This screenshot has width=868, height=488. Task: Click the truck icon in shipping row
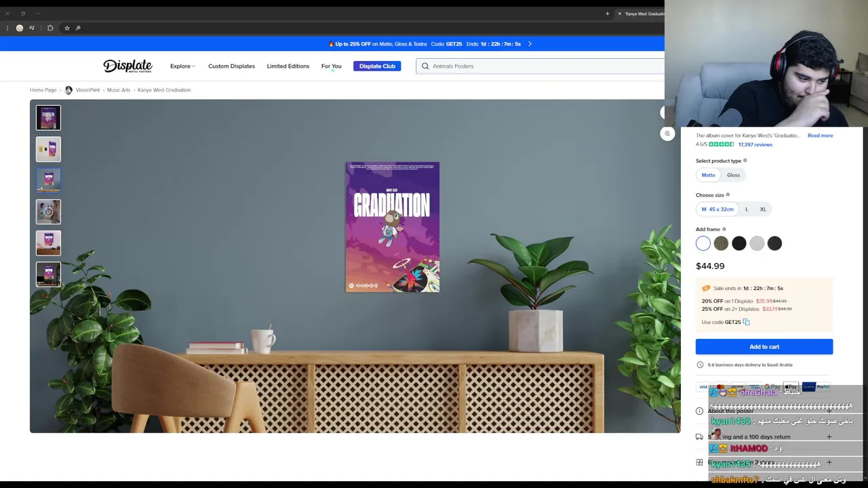point(699,436)
